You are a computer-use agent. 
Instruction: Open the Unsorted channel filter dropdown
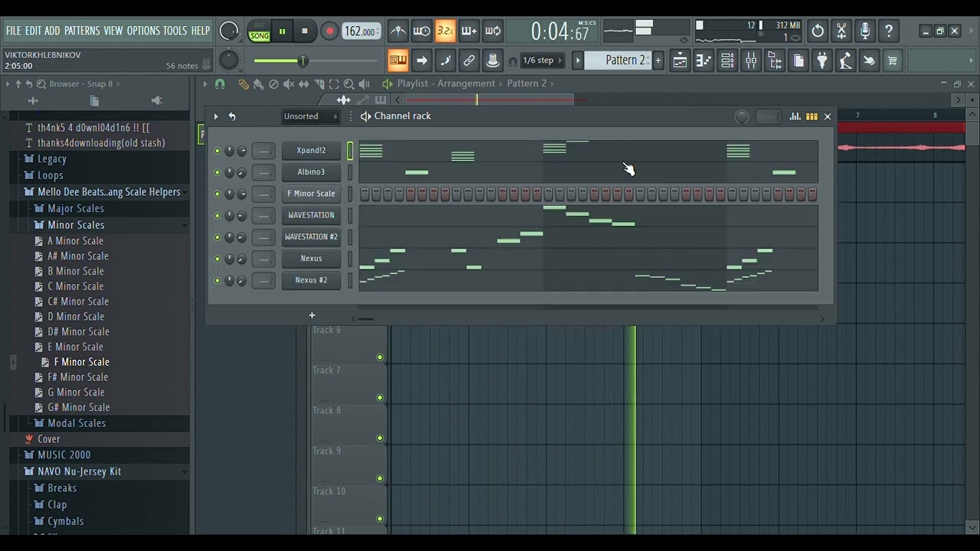tap(310, 116)
